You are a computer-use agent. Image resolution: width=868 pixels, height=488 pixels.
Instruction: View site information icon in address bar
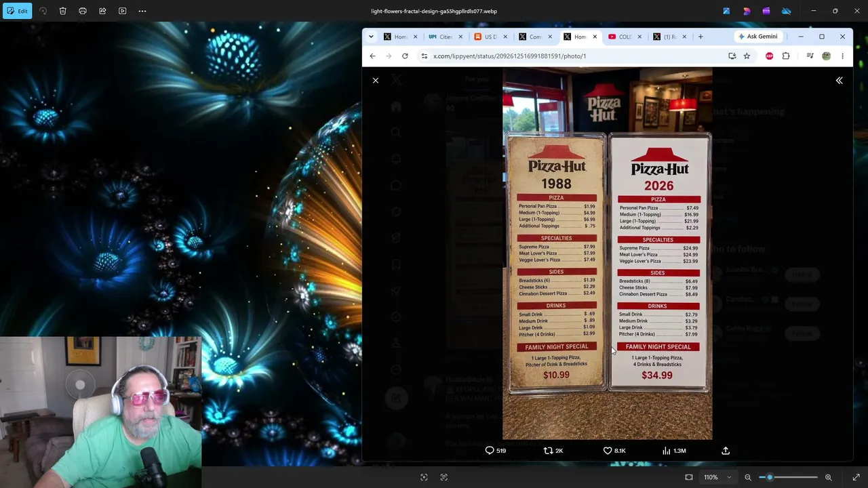[x=425, y=56]
